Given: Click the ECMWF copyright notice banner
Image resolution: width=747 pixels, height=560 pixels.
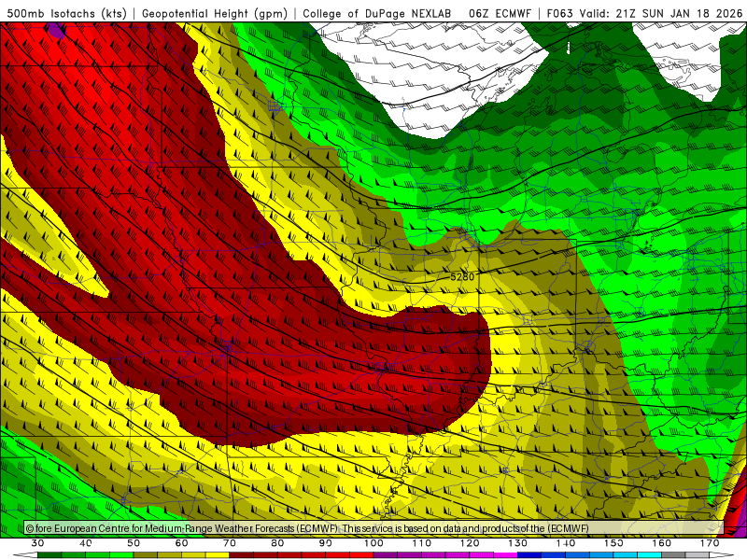Looking at the screenshot, I should click(374, 528).
